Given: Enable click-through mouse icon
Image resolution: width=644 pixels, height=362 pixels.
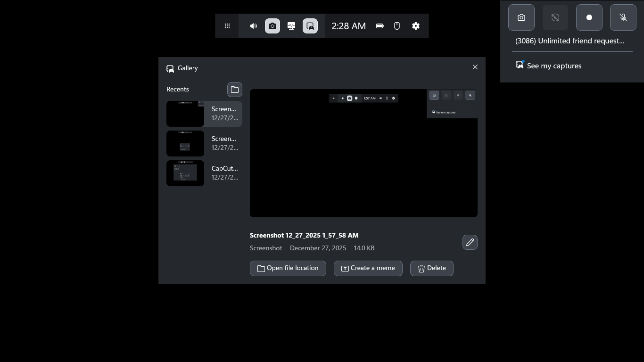Looking at the screenshot, I should tap(397, 26).
